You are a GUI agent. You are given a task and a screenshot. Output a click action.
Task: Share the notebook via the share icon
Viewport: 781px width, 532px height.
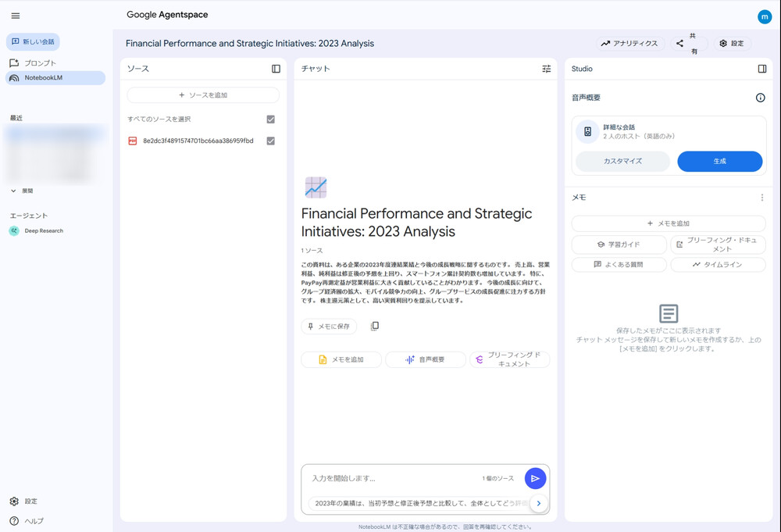(679, 43)
